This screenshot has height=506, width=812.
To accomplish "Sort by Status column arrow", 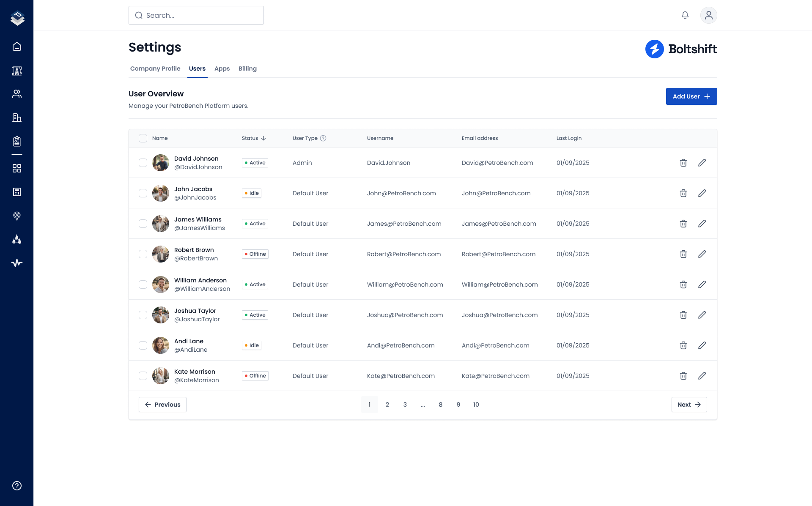I will pyautogui.click(x=263, y=138).
